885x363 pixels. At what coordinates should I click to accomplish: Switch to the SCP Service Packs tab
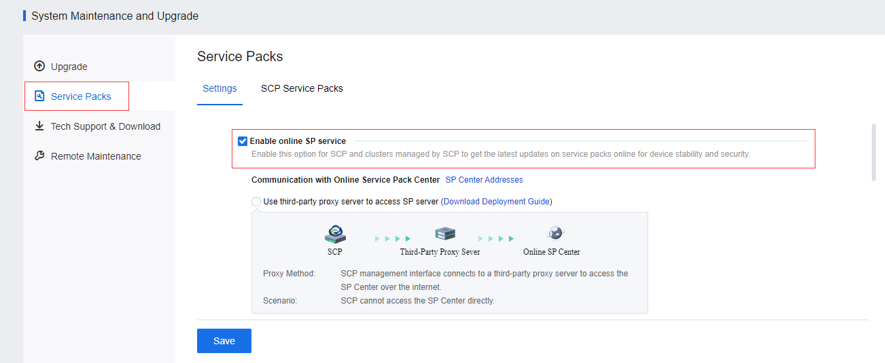pos(302,88)
